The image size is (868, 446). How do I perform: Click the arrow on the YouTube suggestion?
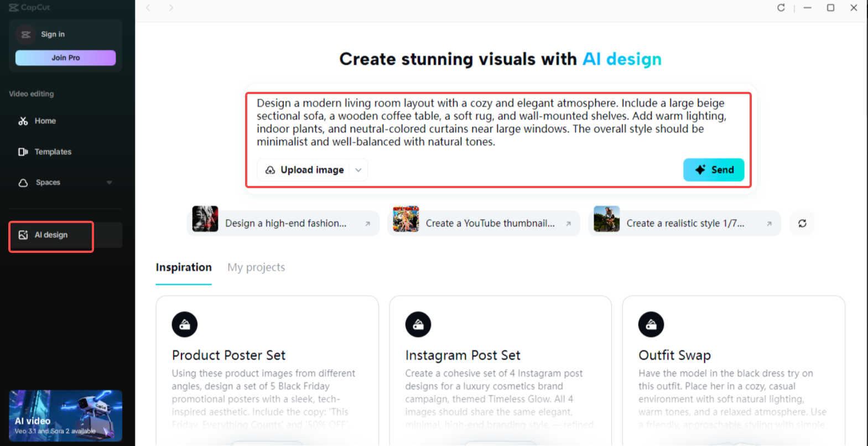(568, 224)
